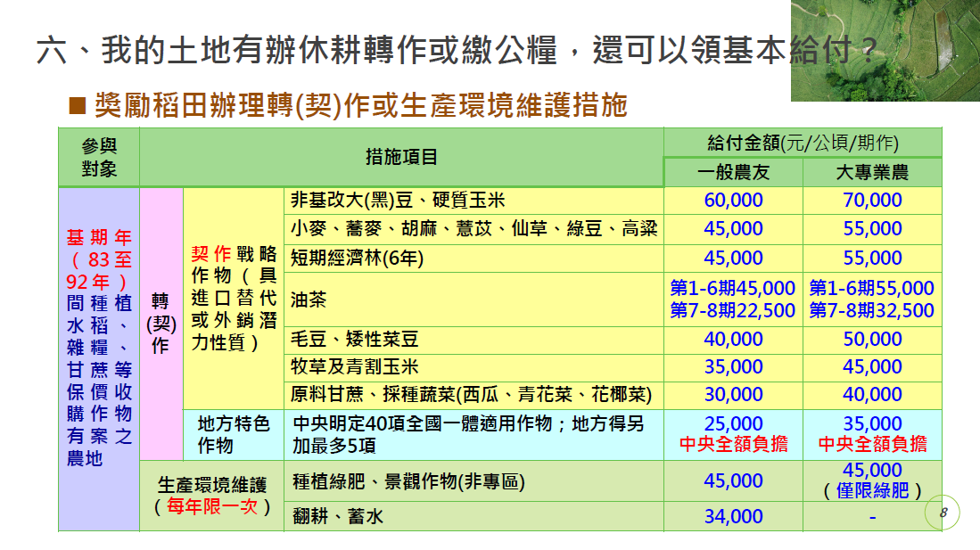Select the 油茶 crop cell
This screenshot has width=980, height=550.
(x=309, y=300)
